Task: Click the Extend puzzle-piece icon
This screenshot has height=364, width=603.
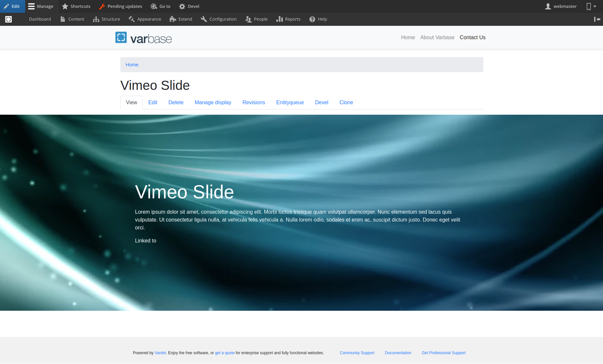Action: point(173,19)
